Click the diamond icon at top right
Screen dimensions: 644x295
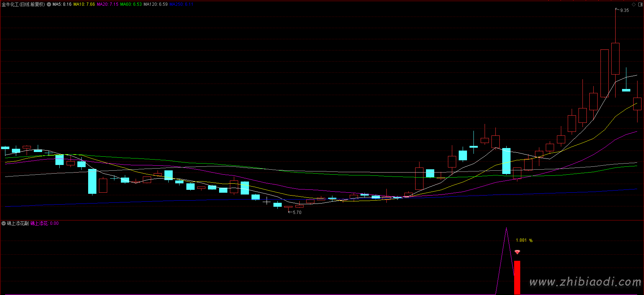point(634,4)
